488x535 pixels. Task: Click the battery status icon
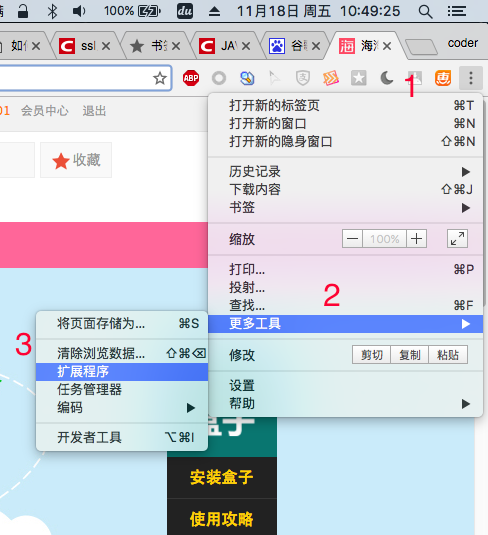[149, 12]
